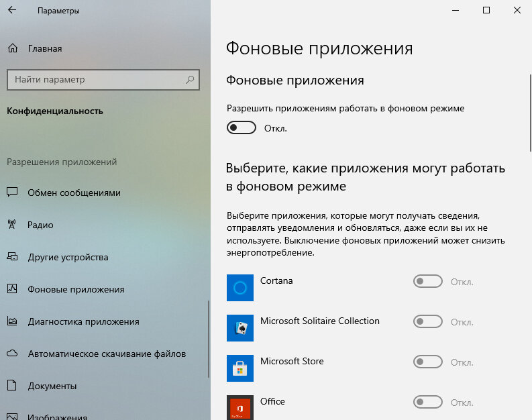Minimize the Параметры window
The width and height of the screenshot is (532, 420).
456,10
